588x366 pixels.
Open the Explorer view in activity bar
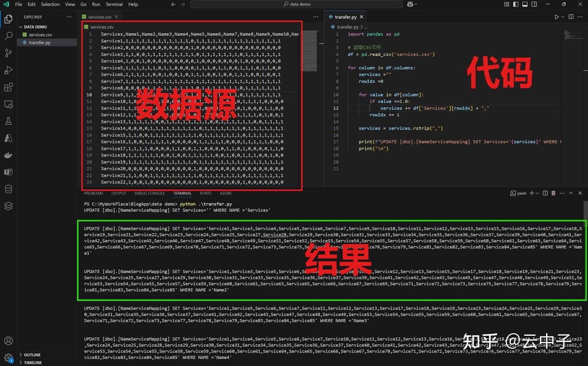(8, 19)
